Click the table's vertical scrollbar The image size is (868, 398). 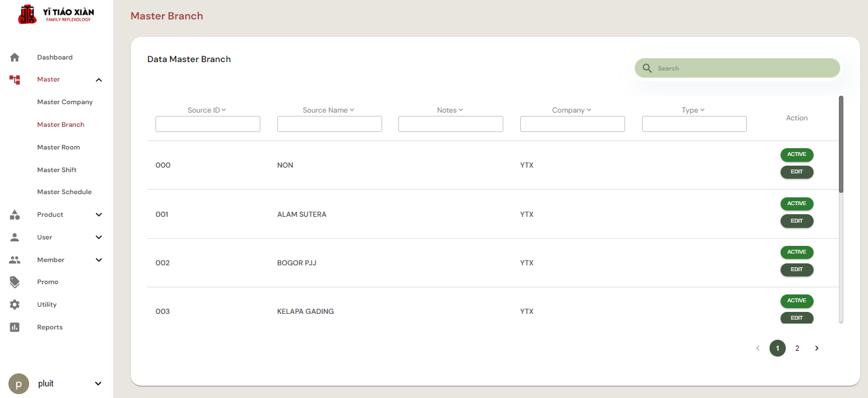(x=841, y=144)
